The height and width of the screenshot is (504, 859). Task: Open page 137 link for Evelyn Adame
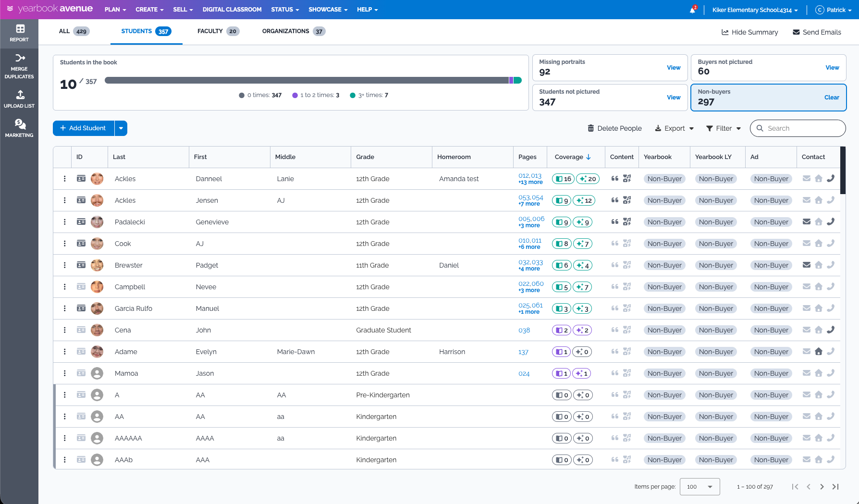[x=523, y=352]
